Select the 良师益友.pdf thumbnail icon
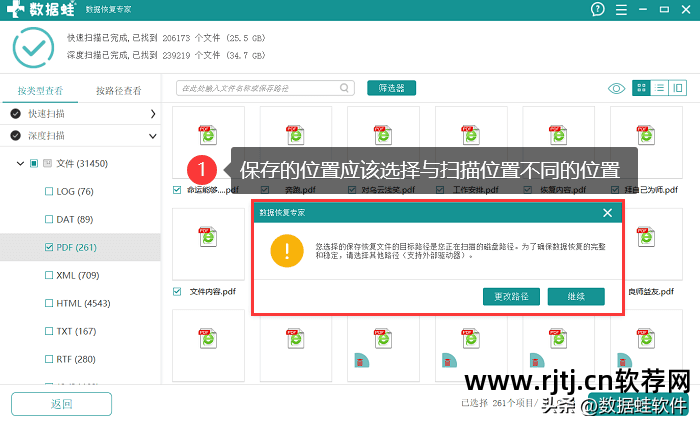This screenshot has width=700, height=427. (x=646, y=237)
